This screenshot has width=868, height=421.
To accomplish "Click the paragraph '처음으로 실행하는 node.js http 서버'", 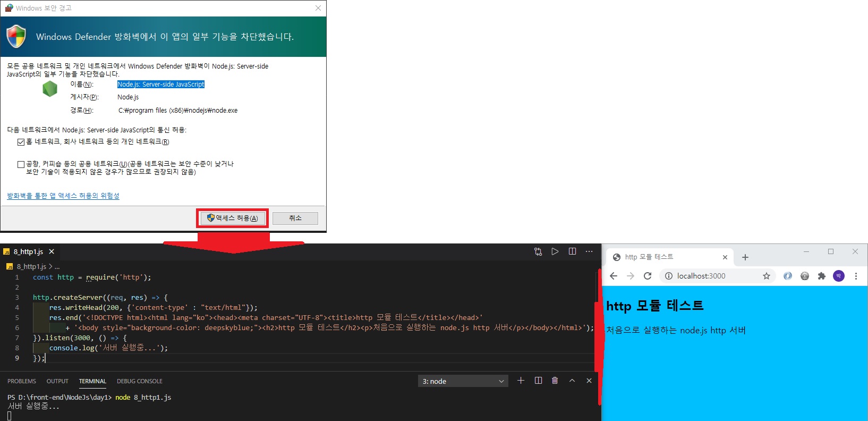I will (676, 330).
